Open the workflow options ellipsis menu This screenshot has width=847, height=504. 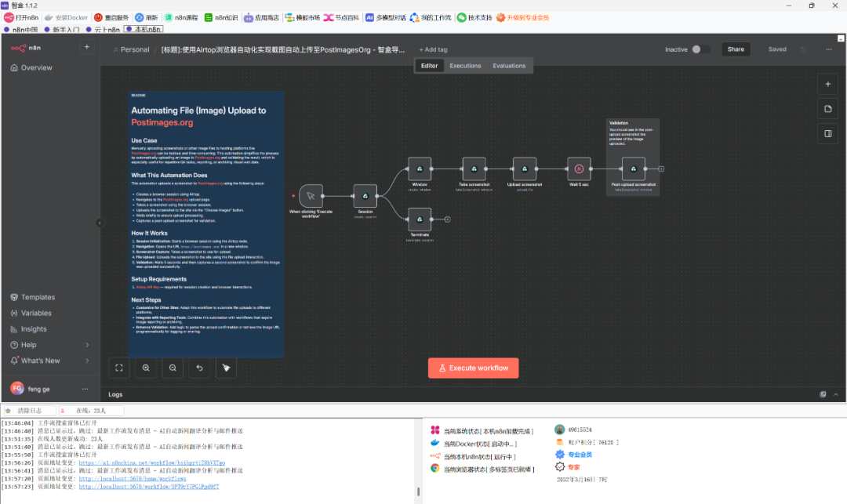coord(829,49)
